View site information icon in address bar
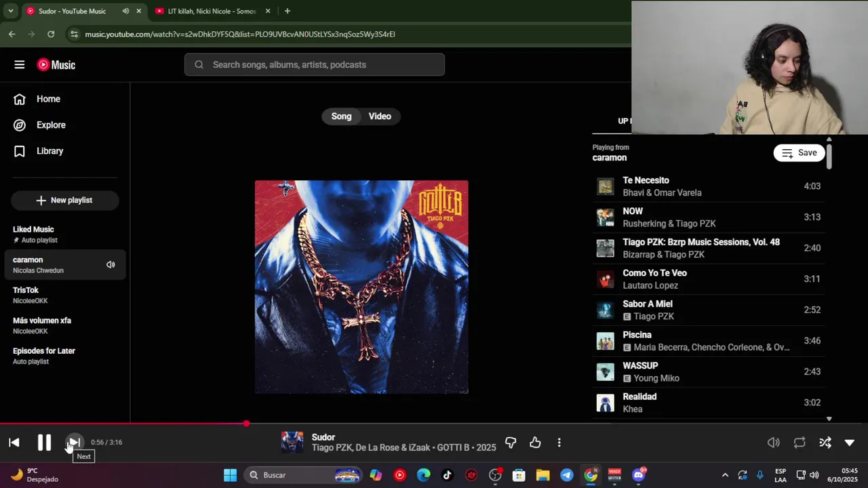Screen dimensions: 868x488 pyautogui.click(x=74, y=34)
